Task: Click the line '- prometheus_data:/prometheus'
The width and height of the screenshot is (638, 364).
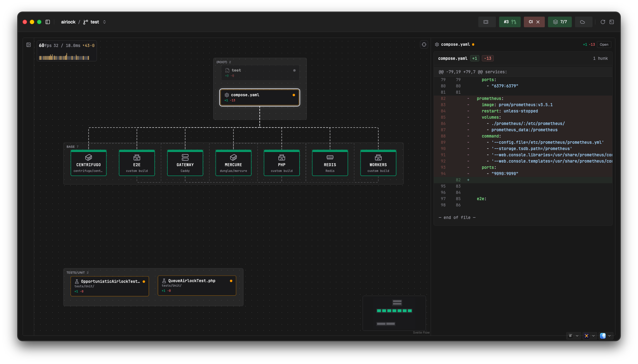Action: tap(522, 130)
